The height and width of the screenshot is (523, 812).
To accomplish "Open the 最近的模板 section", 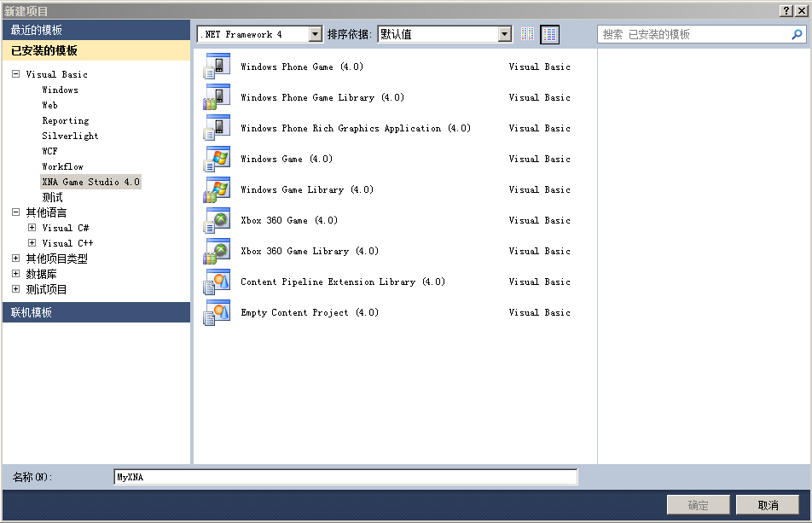I will click(x=96, y=30).
